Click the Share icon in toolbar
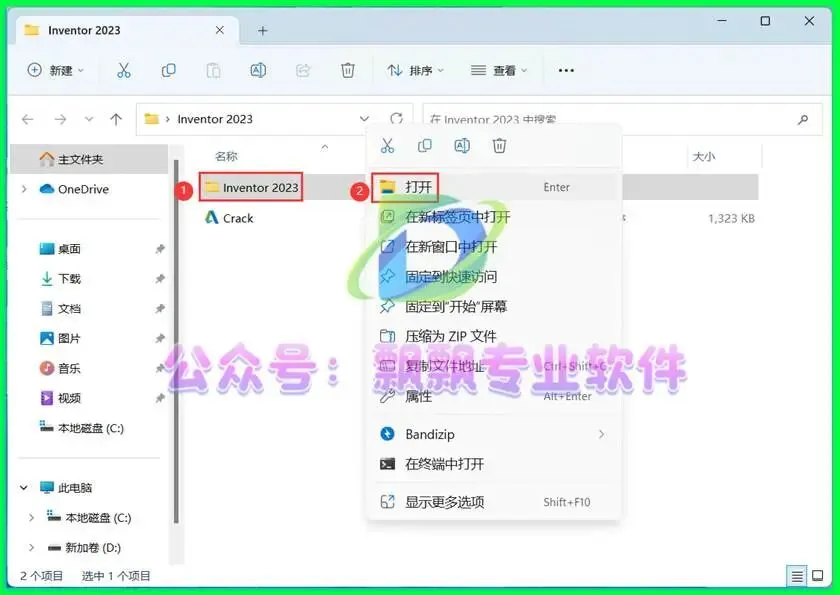 click(303, 70)
